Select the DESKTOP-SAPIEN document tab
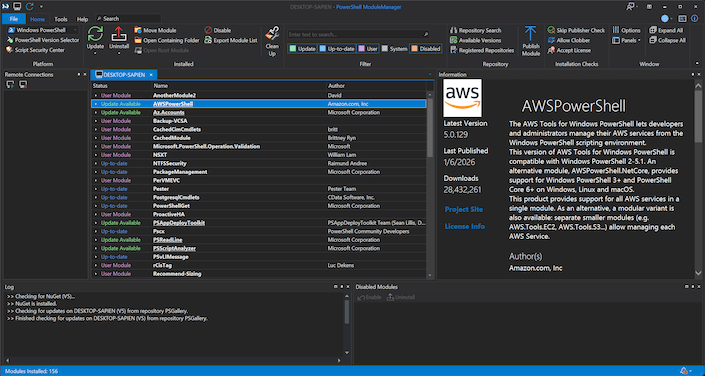Image resolution: width=705 pixels, height=376 pixels. tap(124, 75)
